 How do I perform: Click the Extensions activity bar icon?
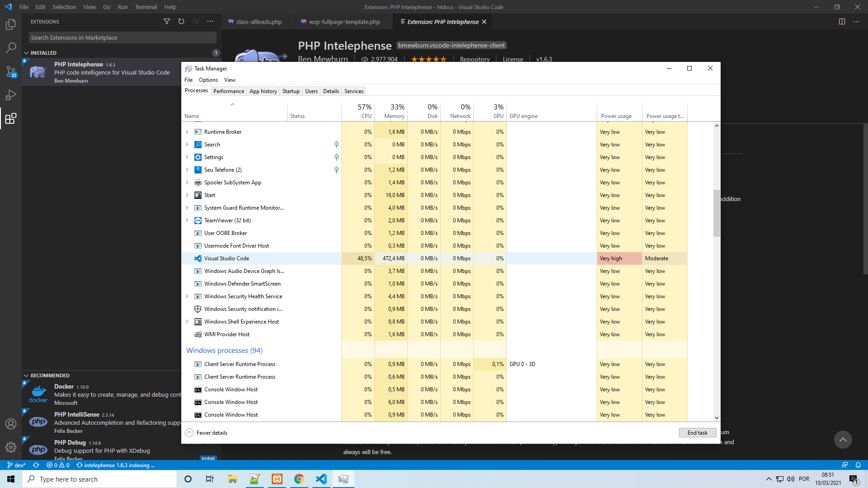(11, 118)
